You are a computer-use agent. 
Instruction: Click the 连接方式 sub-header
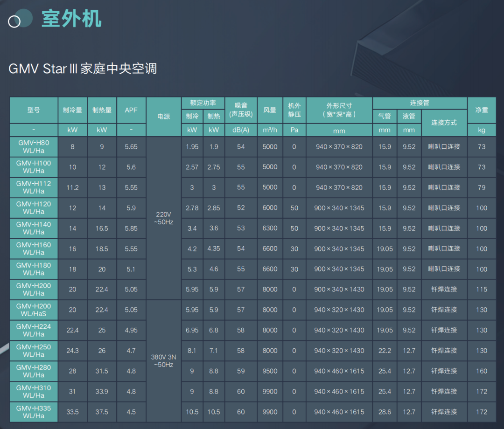click(x=444, y=123)
